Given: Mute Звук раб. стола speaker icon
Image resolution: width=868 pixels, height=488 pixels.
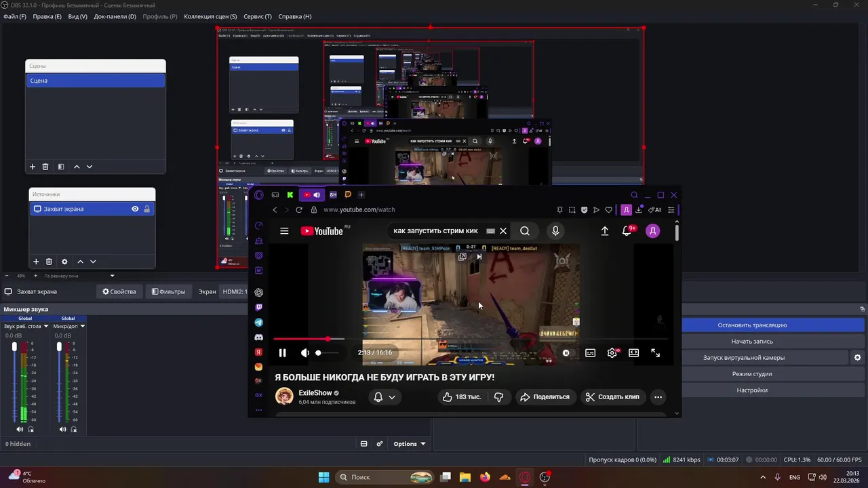Looking at the screenshot, I should pyautogui.click(x=20, y=429).
